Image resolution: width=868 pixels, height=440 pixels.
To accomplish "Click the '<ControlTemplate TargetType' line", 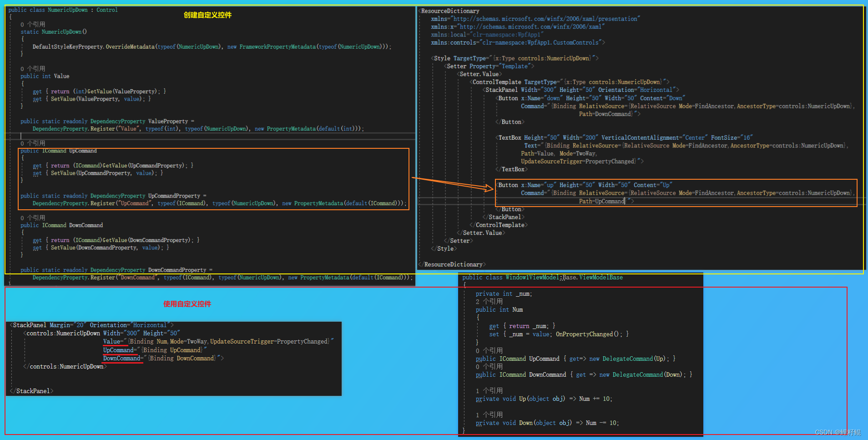I will click(570, 82).
